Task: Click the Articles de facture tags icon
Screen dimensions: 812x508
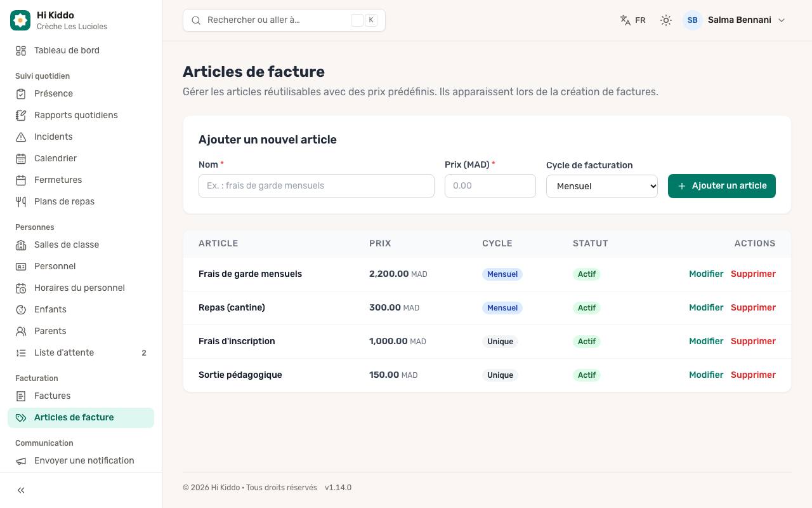Action: [21, 418]
